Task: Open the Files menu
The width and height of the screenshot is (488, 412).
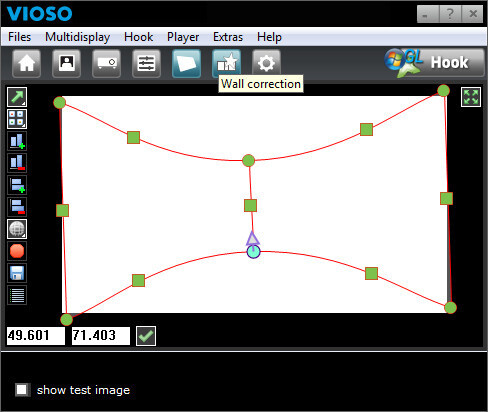Action: point(20,37)
